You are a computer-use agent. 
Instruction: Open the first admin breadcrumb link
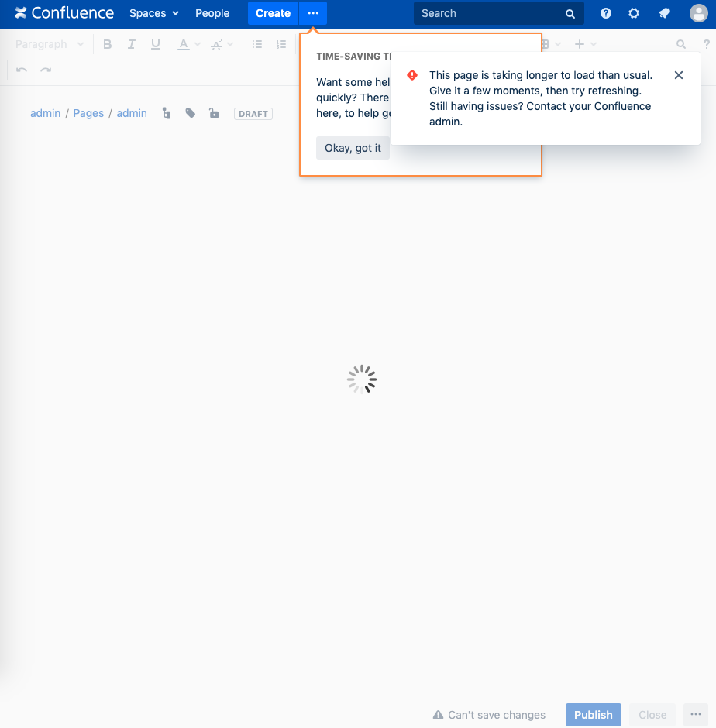(x=45, y=113)
